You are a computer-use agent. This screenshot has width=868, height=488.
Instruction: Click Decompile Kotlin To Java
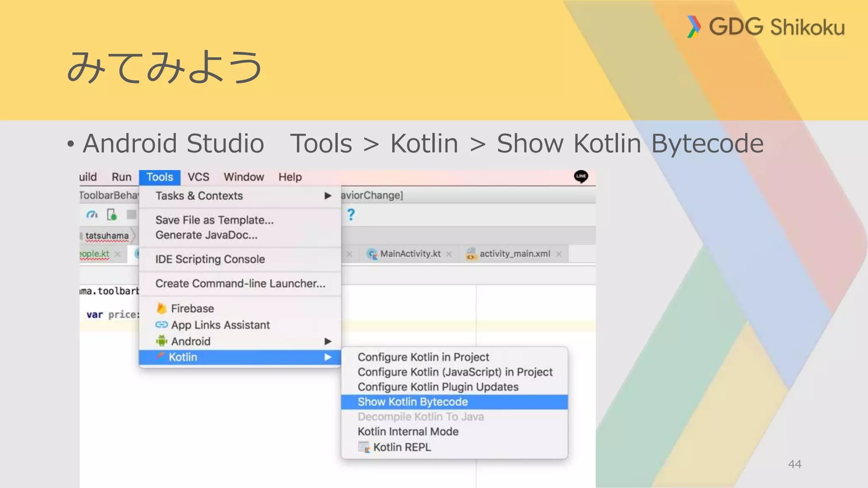(x=454, y=417)
